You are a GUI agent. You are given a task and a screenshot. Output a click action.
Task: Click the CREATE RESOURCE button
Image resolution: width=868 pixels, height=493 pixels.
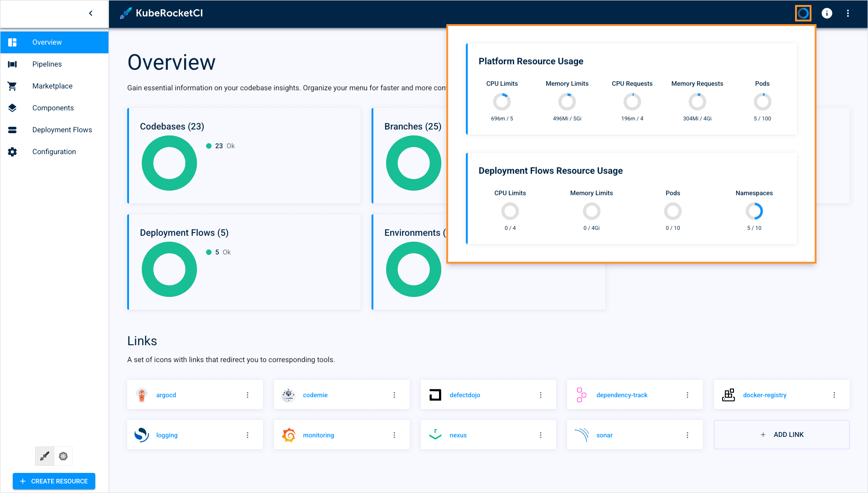(54, 481)
